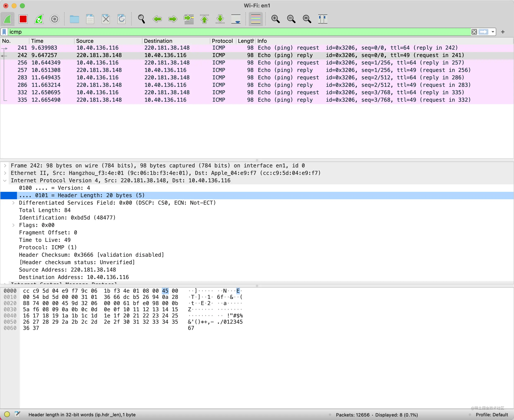The width and height of the screenshot is (514, 420).
Task: Select packet 283 in the list
Action: (x=257, y=78)
